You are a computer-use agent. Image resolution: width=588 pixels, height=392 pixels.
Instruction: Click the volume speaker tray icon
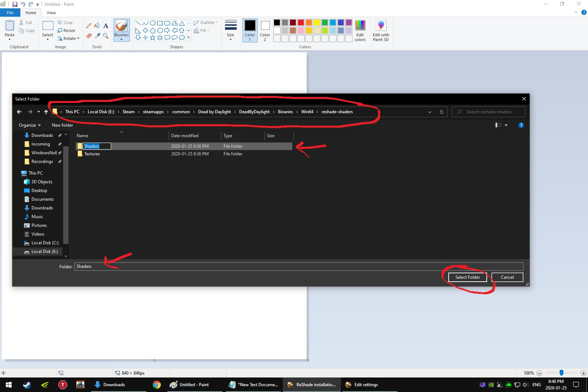coord(526,385)
